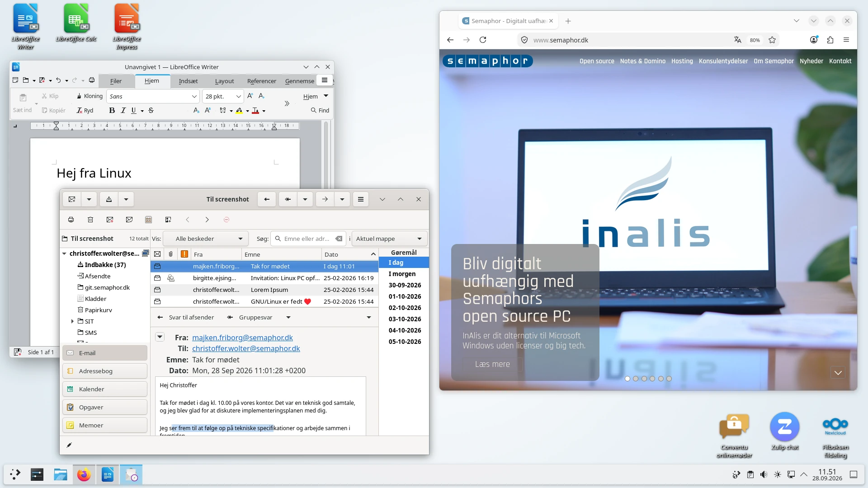
Task: Open LibreOffice Calc desktop icon
Action: pos(76,23)
